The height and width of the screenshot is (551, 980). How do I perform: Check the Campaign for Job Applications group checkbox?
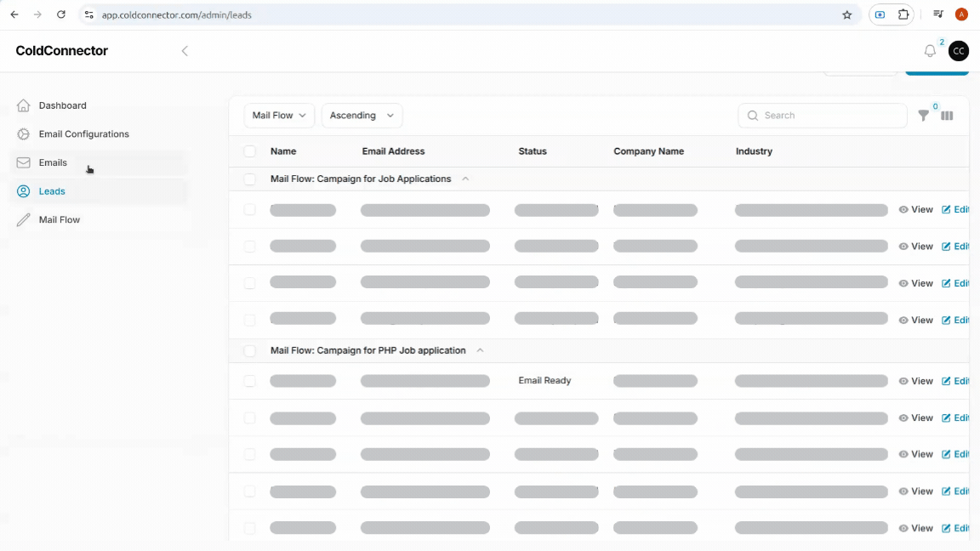tap(250, 179)
